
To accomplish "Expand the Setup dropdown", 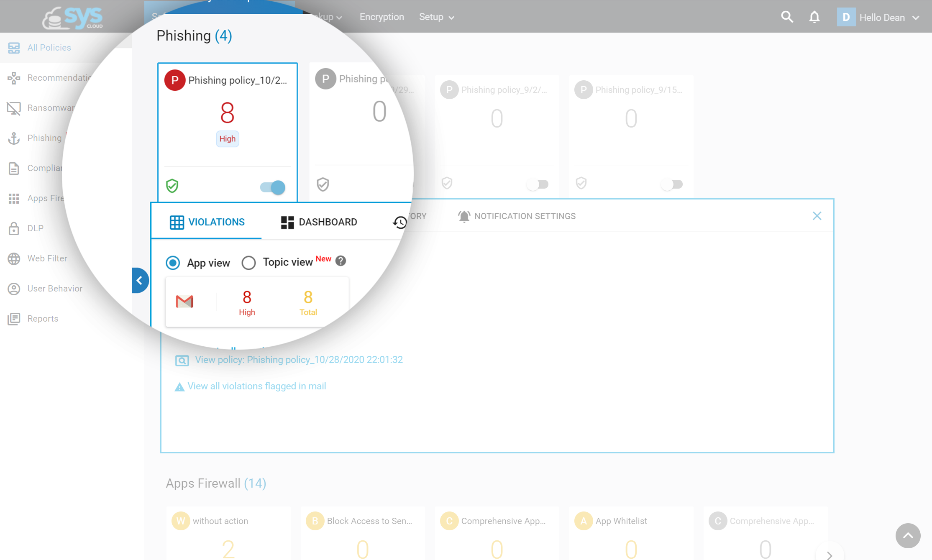I will pyautogui.click(x=436, y=17).
